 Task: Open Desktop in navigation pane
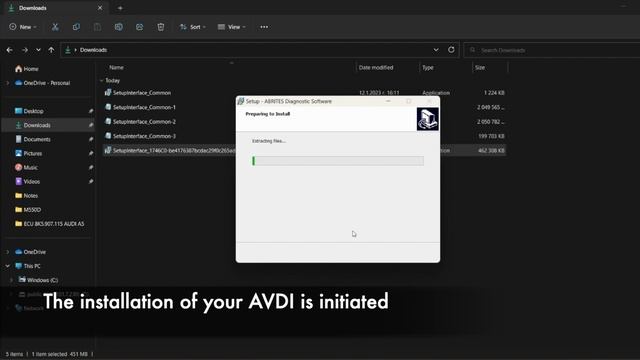click(29, 111)
